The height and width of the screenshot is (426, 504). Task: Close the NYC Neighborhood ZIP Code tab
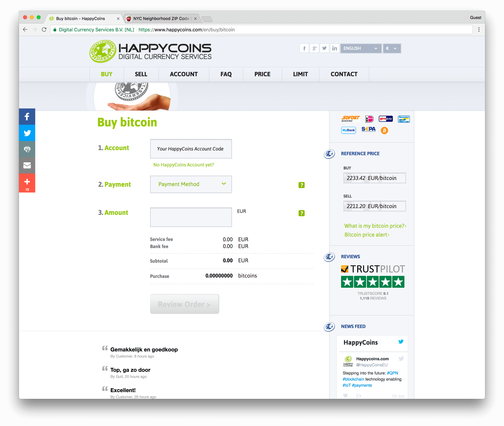[195, 19]
